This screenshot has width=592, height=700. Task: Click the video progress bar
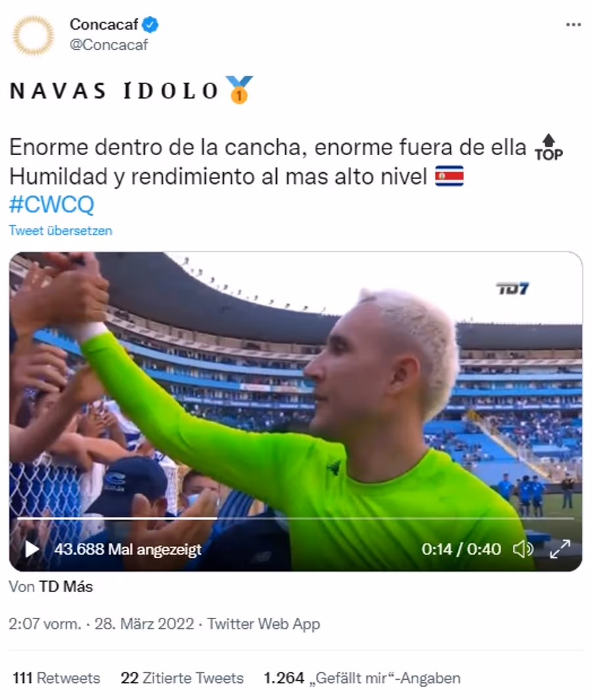point(295,519)
